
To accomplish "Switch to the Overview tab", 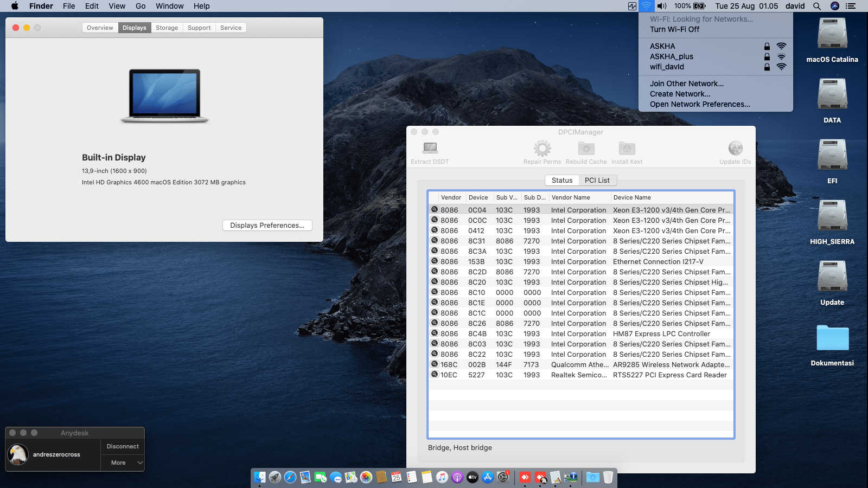I will [100, 28].
